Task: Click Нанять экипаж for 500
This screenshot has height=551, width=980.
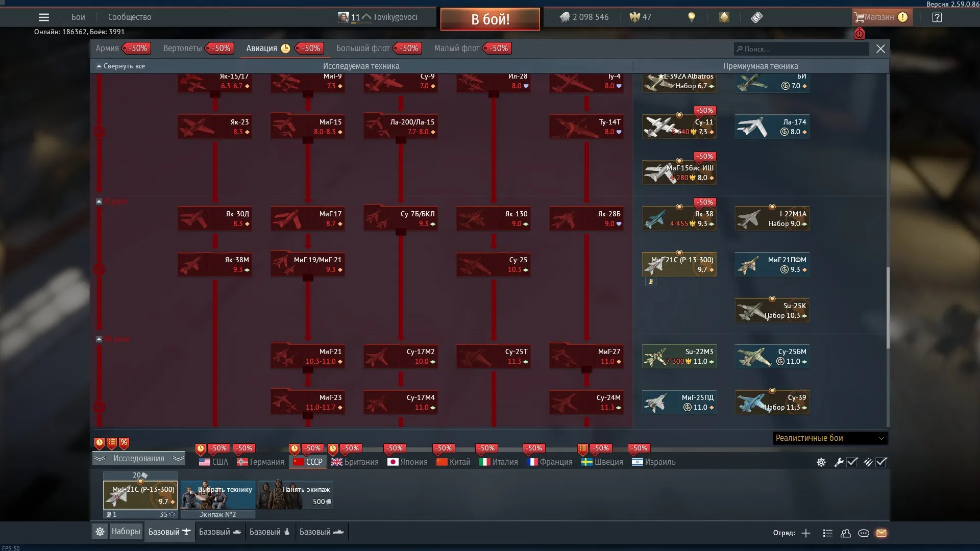Action: tap(295, 495)
